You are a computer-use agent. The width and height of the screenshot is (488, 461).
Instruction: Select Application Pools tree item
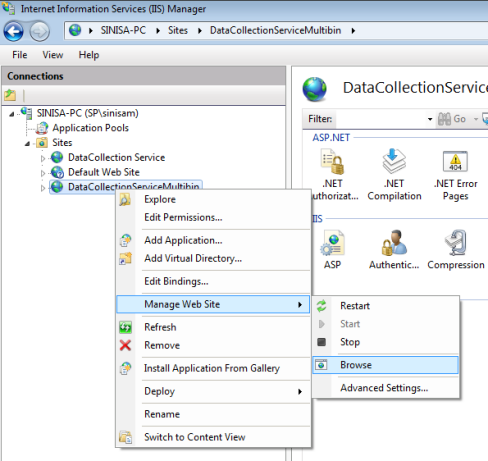(90, 128)
